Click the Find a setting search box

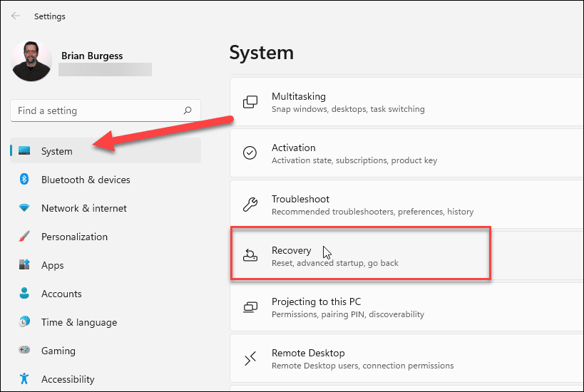point(96,110)
